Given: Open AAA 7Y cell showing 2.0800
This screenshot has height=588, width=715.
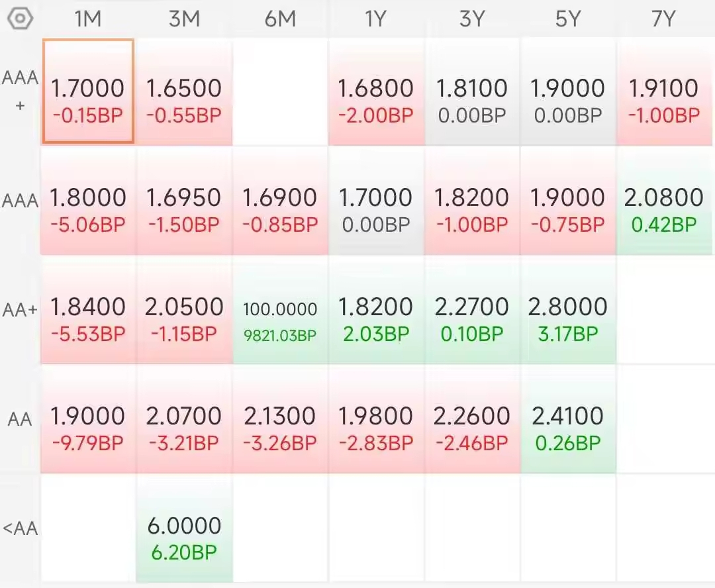Looking at the screenshot, I should pos(663,201).
